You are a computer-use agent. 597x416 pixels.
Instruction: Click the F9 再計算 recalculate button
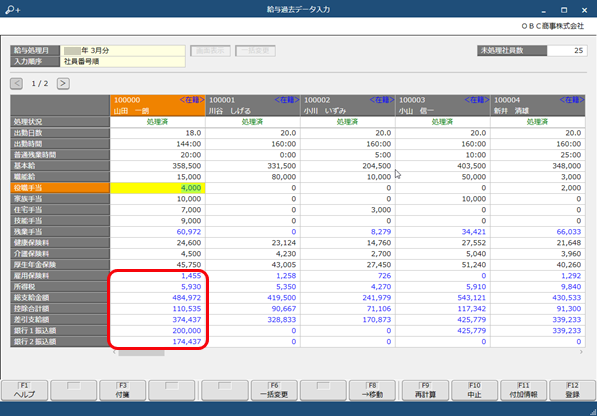click(x=425, y=390)
